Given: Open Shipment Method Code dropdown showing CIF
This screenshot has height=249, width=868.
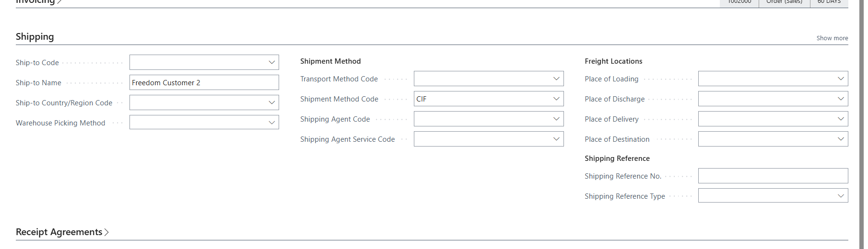Looking at the screenshot, I should point(556,99).
